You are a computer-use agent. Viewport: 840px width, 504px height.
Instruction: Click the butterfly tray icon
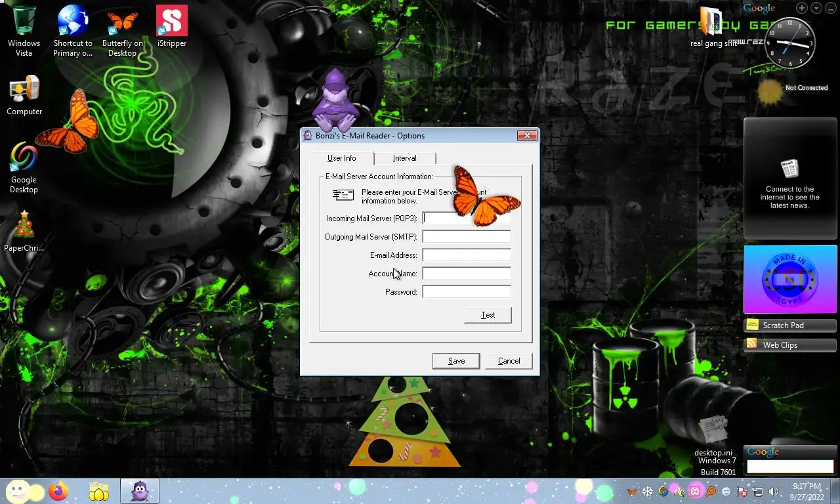[x=632, y=492]
